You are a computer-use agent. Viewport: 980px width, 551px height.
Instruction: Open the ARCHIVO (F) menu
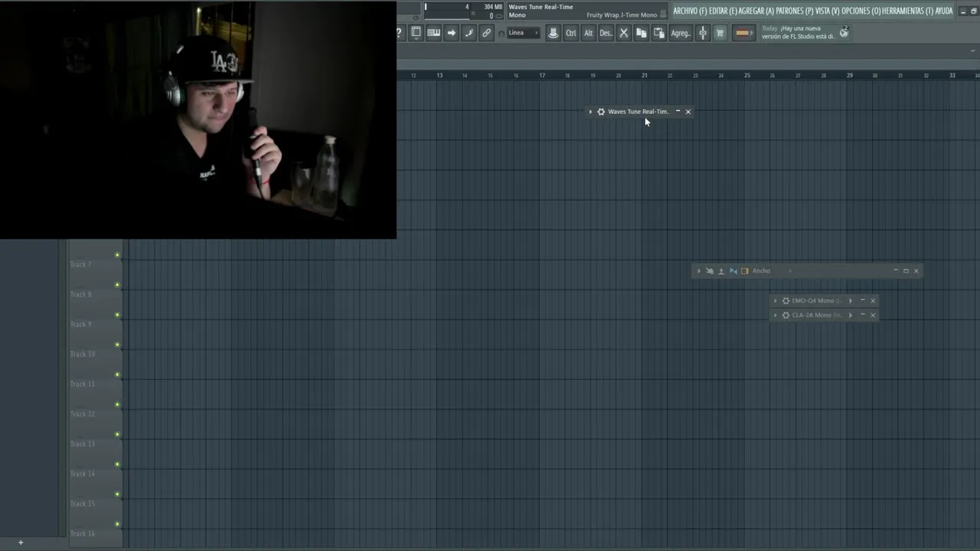(690, 11)
